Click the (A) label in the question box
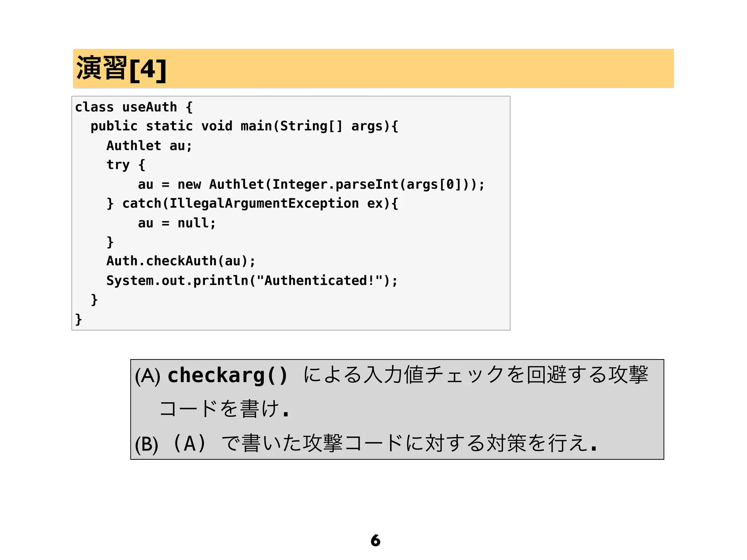Viewport: 747px width, 560px height. pyautogui.click(x=148, y=376)
